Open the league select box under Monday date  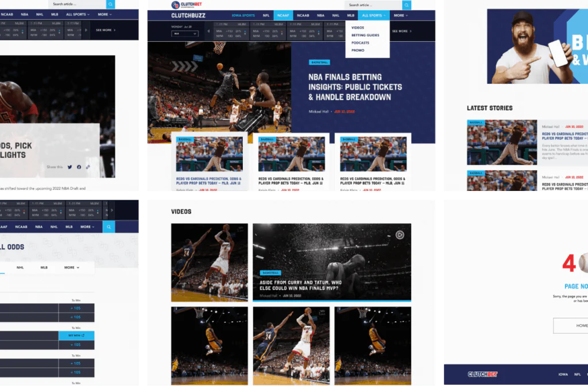184,34
